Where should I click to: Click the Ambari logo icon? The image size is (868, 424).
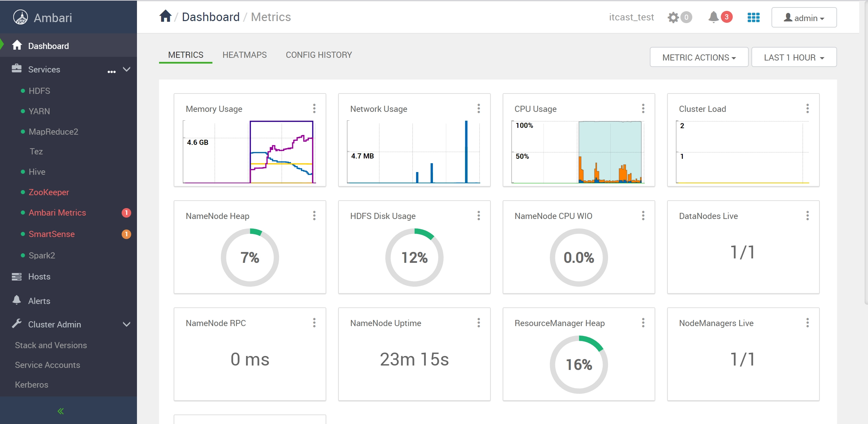20,17
